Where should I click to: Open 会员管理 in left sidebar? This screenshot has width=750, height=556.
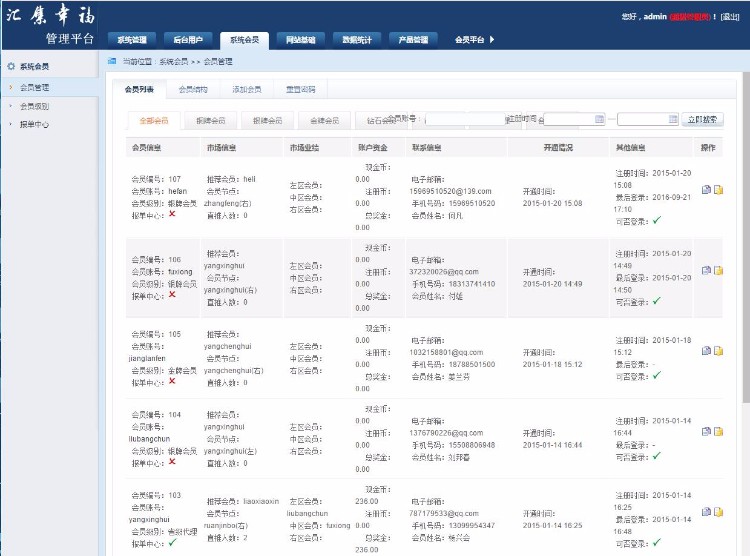point(34,87)
